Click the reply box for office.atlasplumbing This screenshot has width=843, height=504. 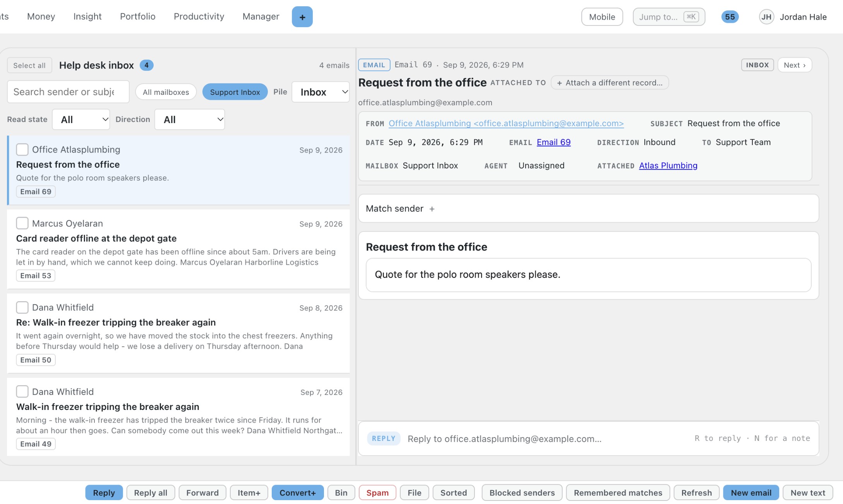588,439
